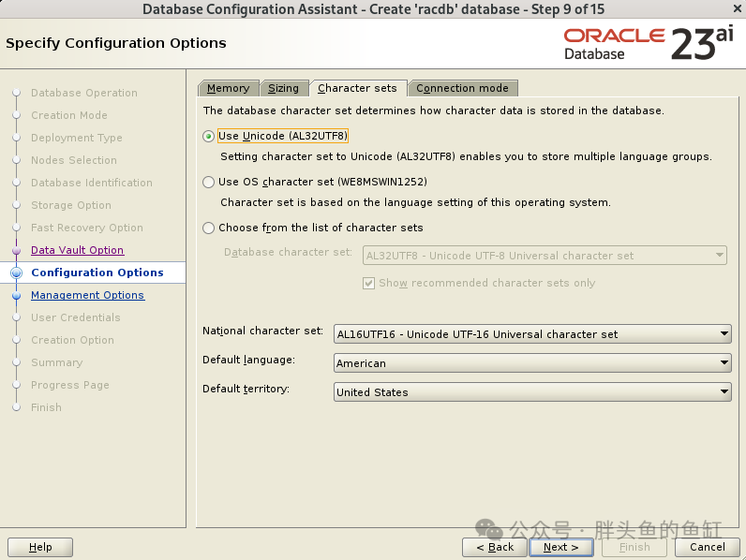Close the Database Configuration Assistant window
Viewport: 746px width, 560px height.
(737, 8)
